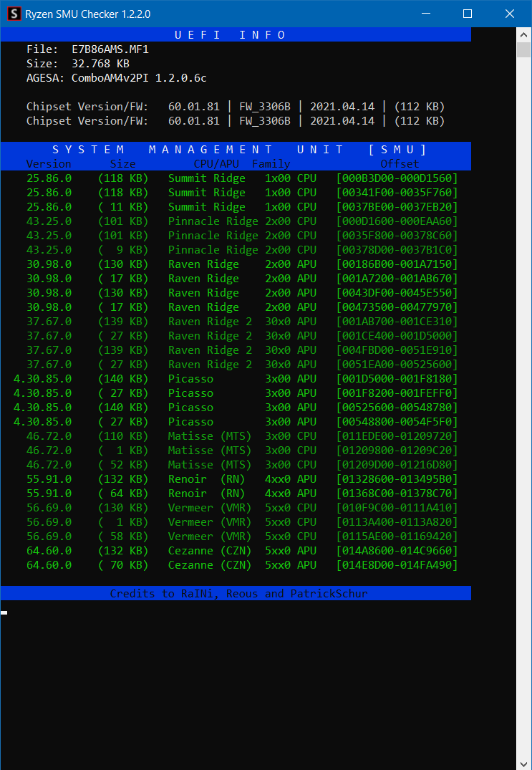Click 'Matisse (MTS)' in the 52 KB row
Image resolution: width=532 pixels, height=770 pixels.
pyautogui.click(x=210, y=465)
